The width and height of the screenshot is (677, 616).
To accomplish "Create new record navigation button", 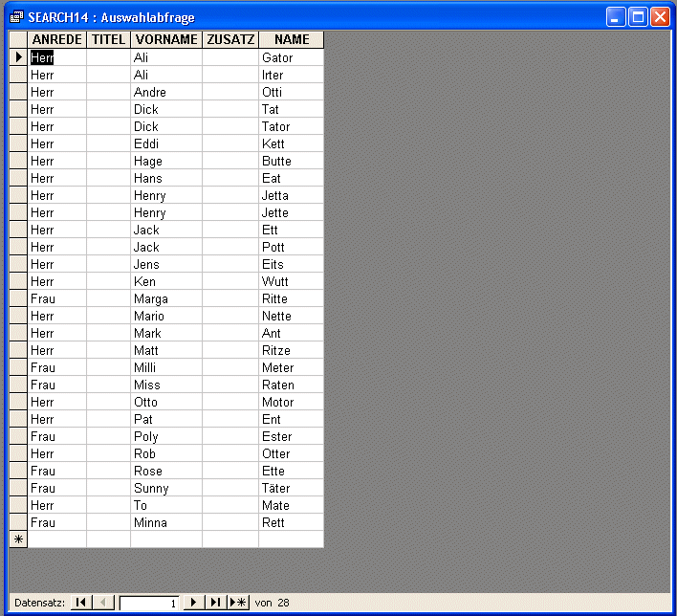I will coord(238,603).
